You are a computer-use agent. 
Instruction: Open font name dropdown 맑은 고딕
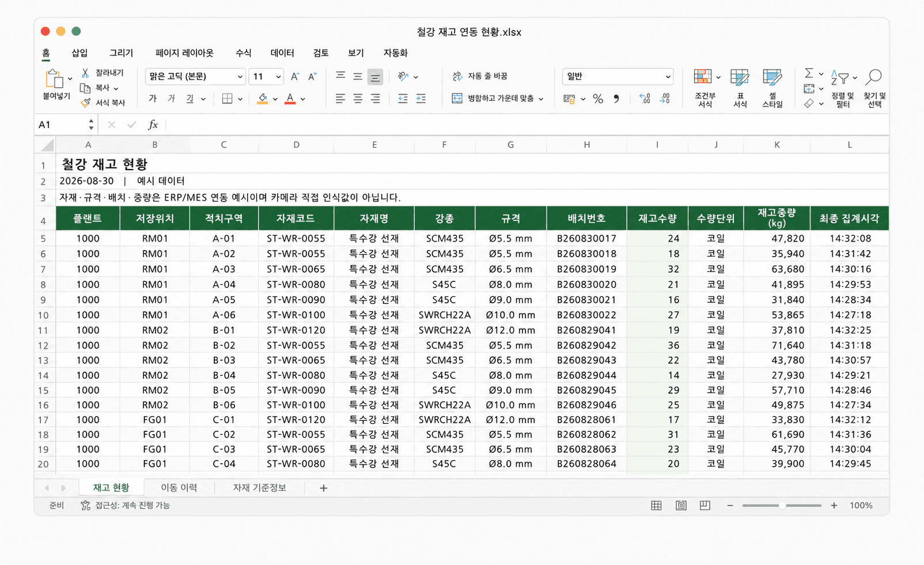pos(195,76)
